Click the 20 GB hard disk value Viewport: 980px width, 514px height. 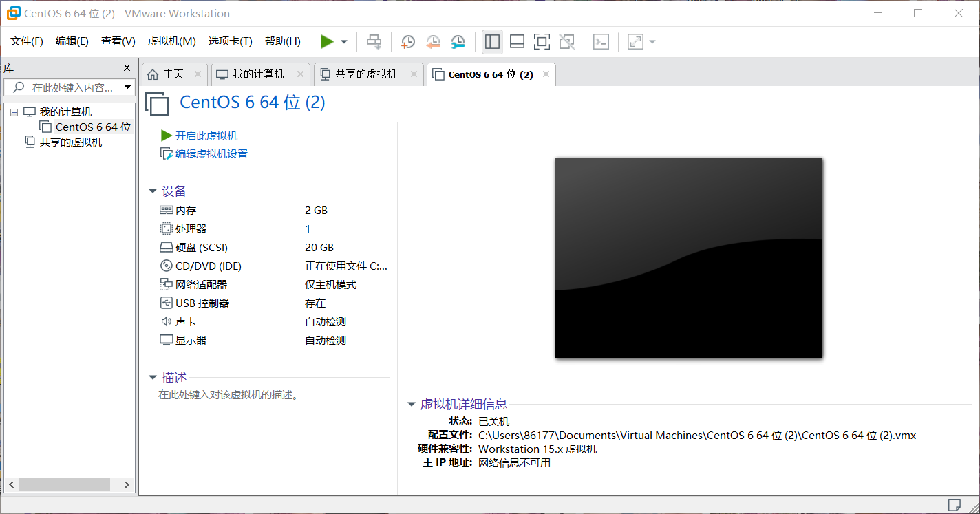tap(319, 247)
